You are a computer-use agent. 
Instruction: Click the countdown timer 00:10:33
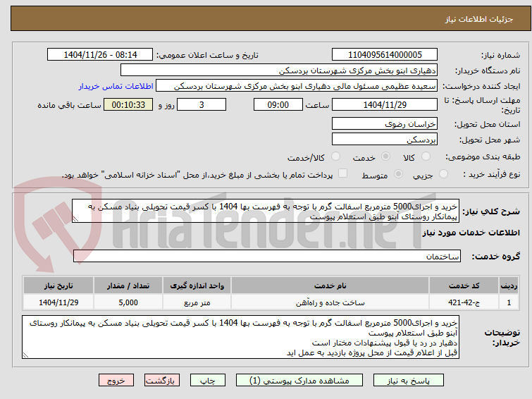tap(128, 104)
